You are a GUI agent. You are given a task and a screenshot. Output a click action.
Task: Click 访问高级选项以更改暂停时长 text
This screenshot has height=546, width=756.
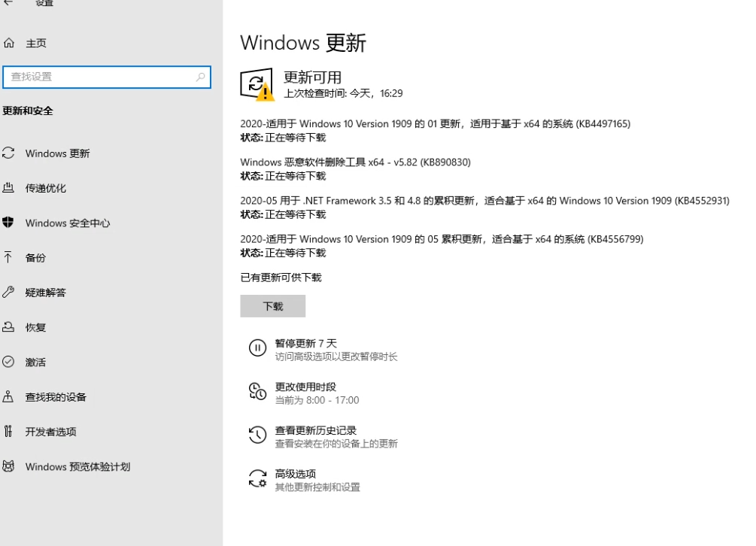[x=336, y=356]
